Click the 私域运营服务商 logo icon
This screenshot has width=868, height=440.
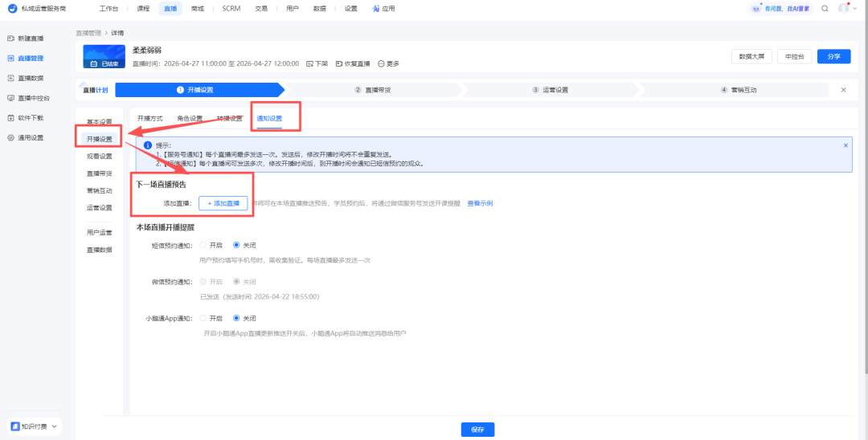tap(12, 8)
